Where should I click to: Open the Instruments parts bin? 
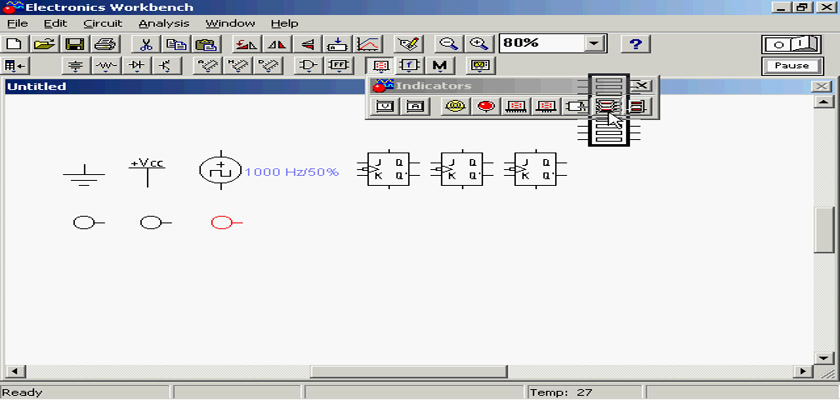coord(482,66)
